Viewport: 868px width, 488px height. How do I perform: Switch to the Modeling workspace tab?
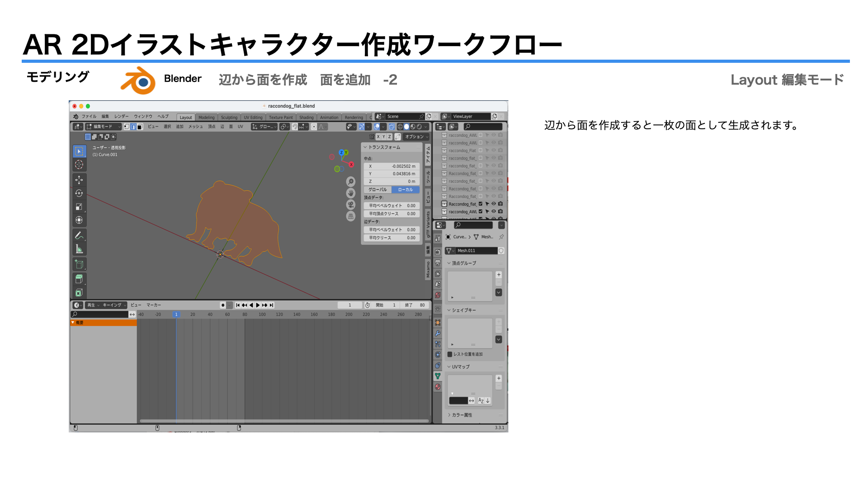[207, 117]
